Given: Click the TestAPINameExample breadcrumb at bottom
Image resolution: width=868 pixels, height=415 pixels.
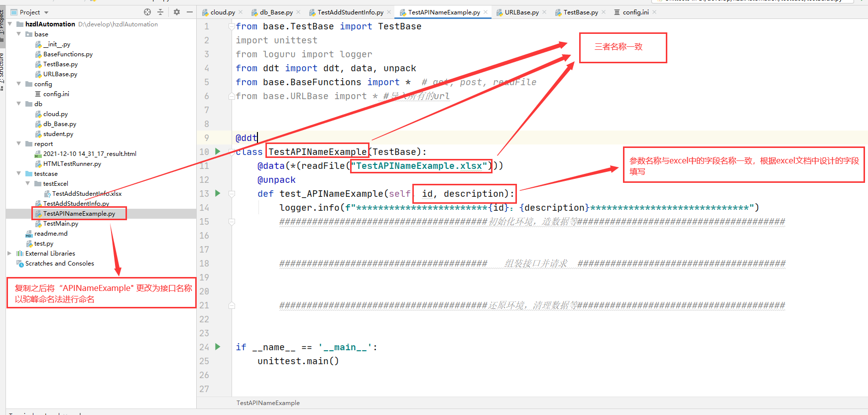Looking at the screenshot, I should tap(268, 403).
